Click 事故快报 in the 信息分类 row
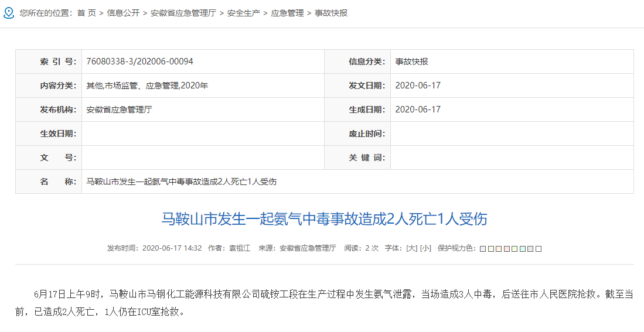Viewport: 644px width, 332px height. tap(411, 61)
